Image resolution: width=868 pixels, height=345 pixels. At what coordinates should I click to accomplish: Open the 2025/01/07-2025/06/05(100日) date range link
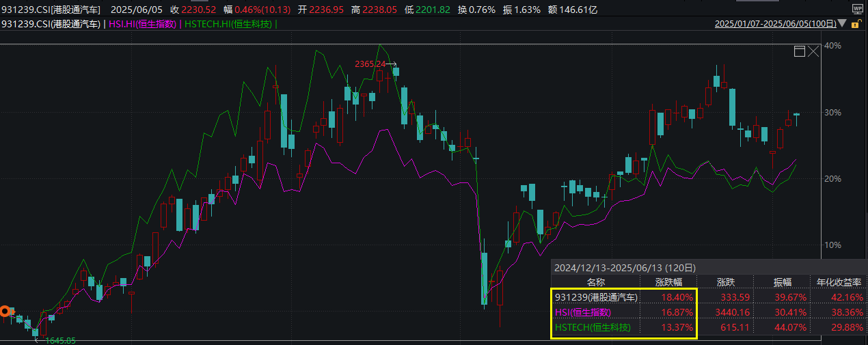click(x=776, y=24)
